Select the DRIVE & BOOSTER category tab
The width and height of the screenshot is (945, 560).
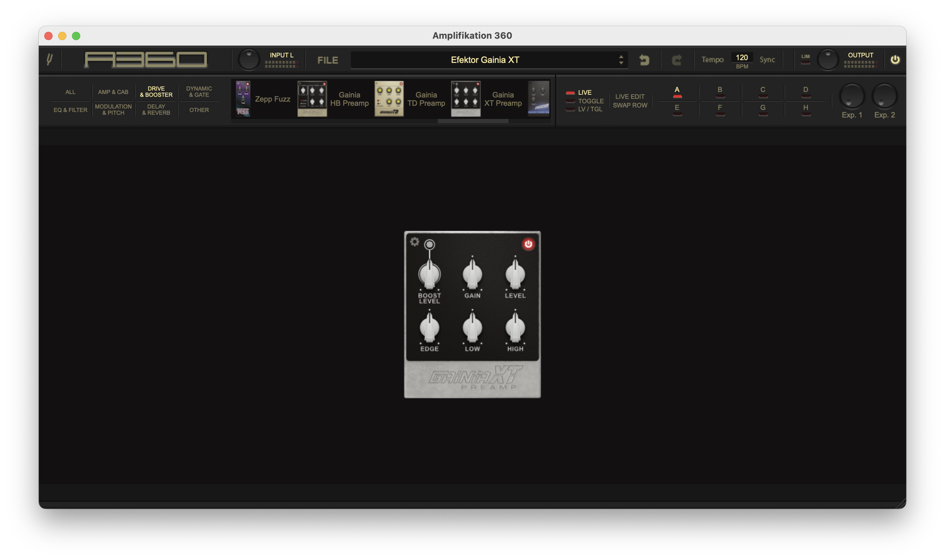point(156,92)
